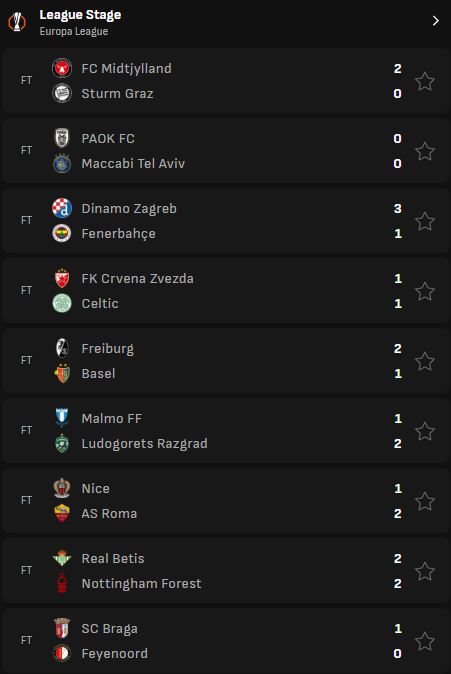Click the FC Midtjylland club crest

tap(62, 68)
